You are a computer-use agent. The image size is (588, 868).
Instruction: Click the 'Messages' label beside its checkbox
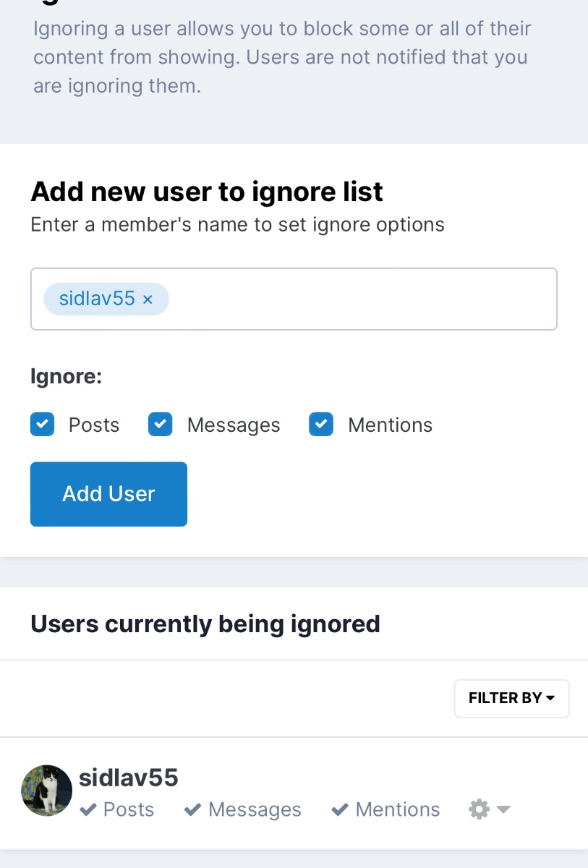(x=233, y=425)
